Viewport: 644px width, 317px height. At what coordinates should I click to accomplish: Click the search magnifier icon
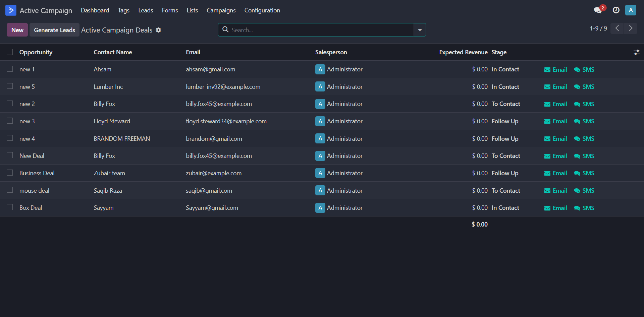point(226,29)
